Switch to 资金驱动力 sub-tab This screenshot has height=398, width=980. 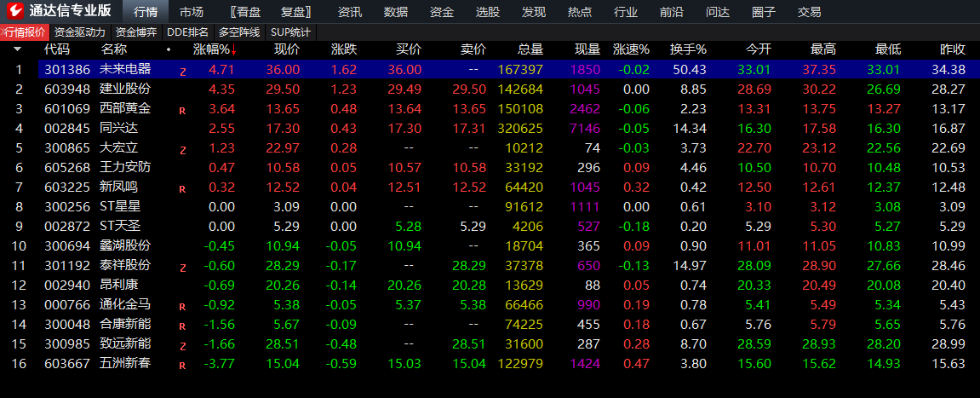(x=80, y=32)
